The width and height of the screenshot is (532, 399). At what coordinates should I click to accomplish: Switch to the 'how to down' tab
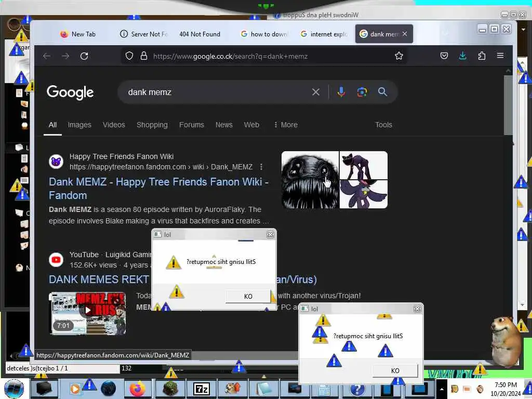263,34
